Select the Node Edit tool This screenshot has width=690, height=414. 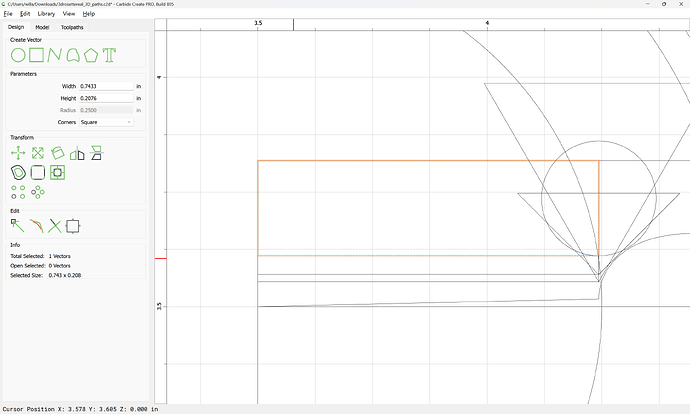tap(18, 226)
